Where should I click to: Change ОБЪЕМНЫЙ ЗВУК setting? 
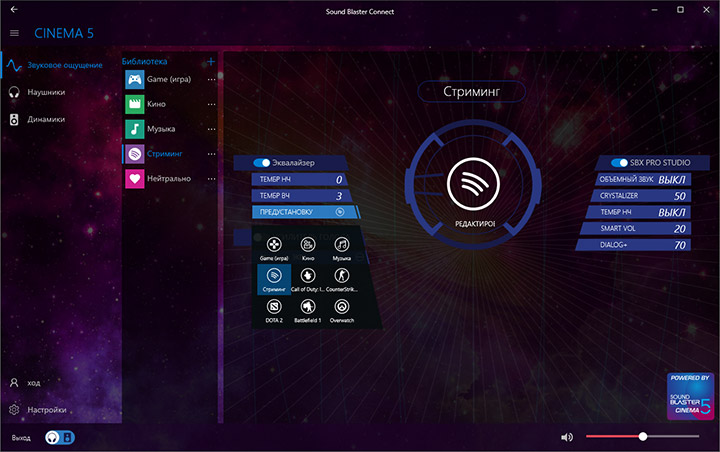click(x=643, y=179)
